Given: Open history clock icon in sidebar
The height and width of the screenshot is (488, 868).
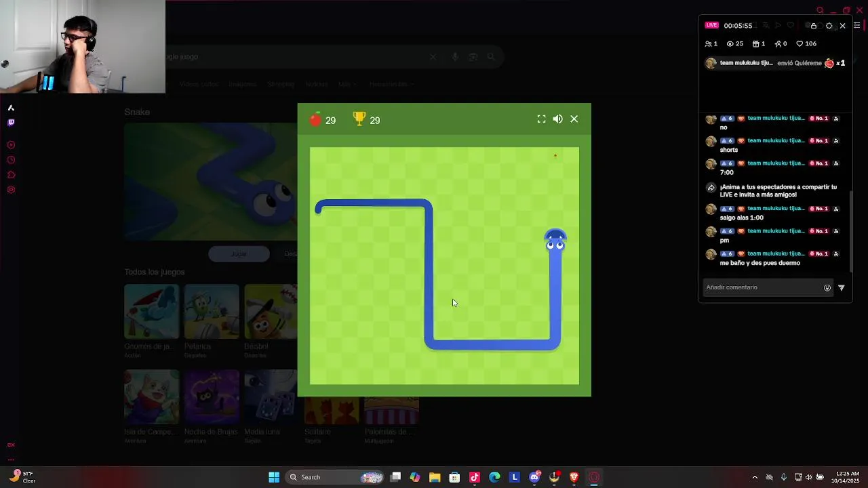Looking at the screenshot, I should coord(11,160).
